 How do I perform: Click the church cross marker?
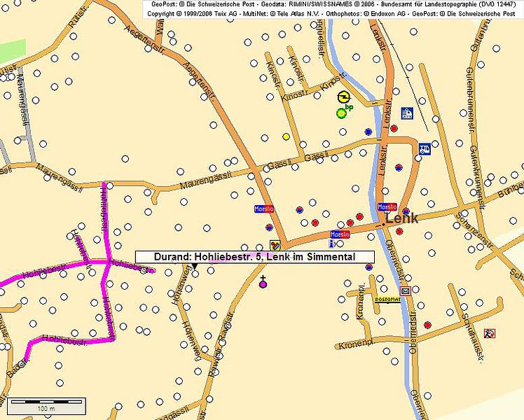[263, 281]
